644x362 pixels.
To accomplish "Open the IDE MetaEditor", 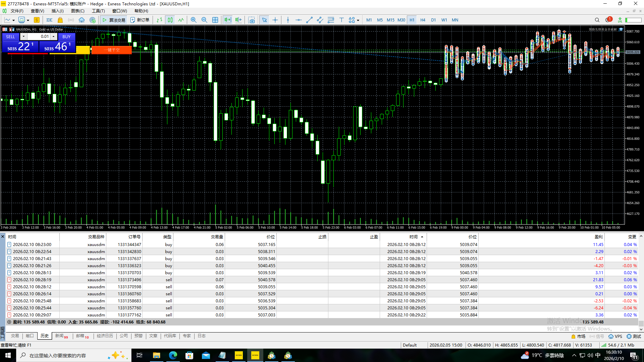I will (49, 20).
